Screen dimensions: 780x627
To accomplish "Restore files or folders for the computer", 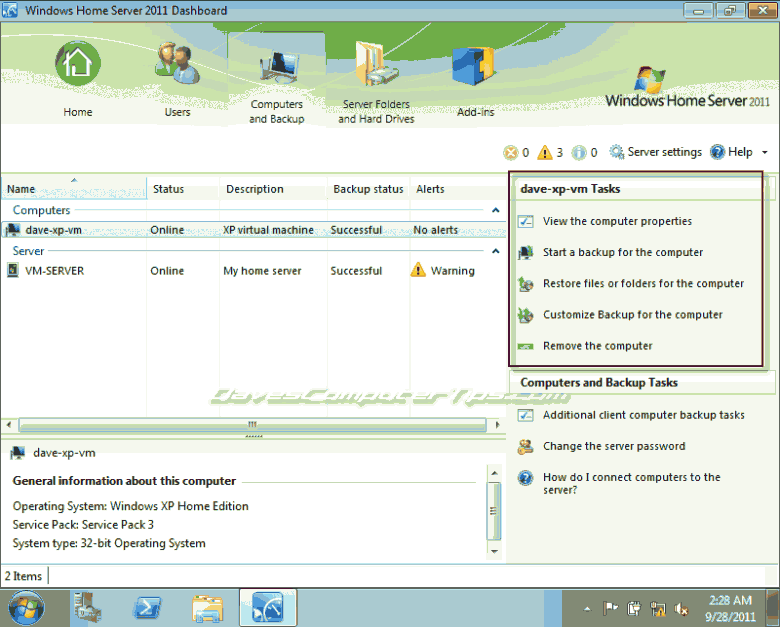I will pyautogui.click(x=643, y=283).
